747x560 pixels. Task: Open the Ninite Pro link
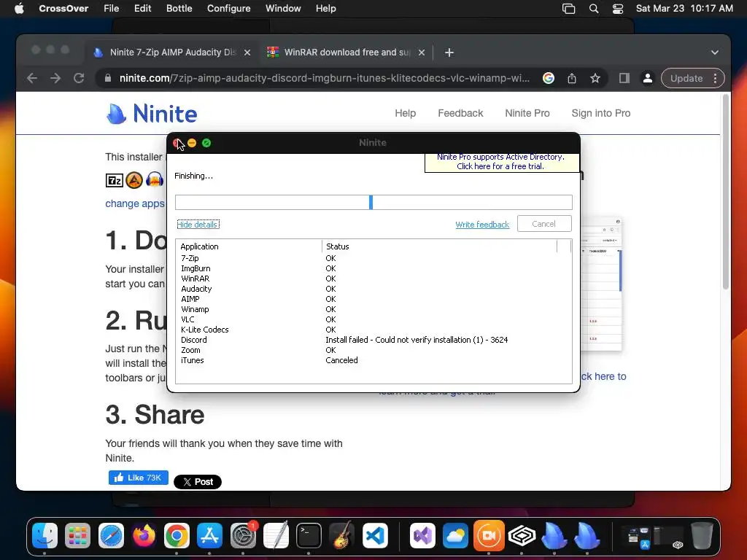tap(527, 113)
